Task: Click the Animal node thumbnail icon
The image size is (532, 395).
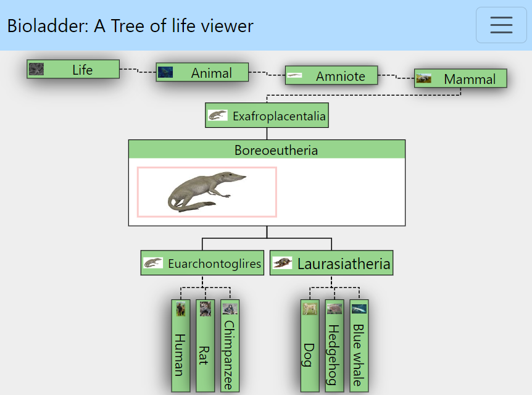Action: [165, 72]
